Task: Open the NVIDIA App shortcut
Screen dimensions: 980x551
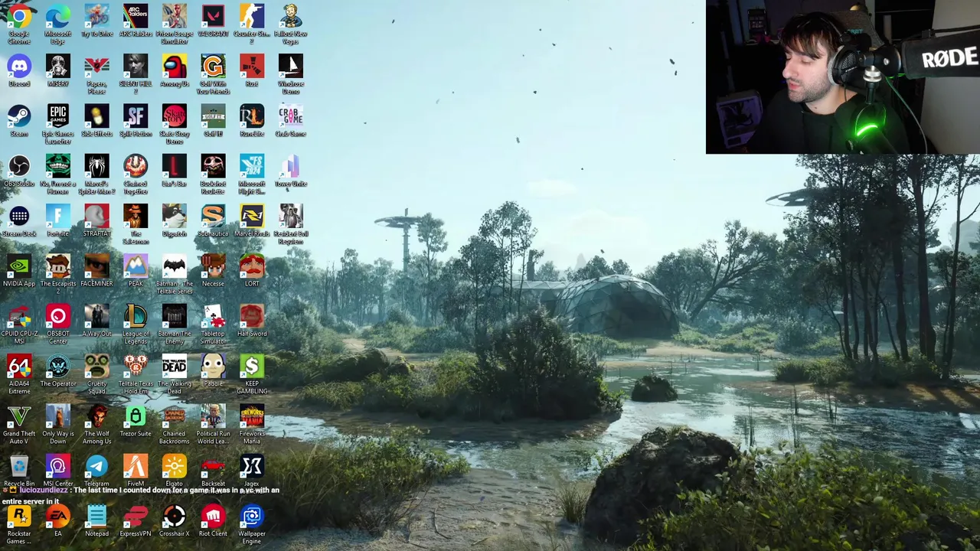Action: coord(19,266)
